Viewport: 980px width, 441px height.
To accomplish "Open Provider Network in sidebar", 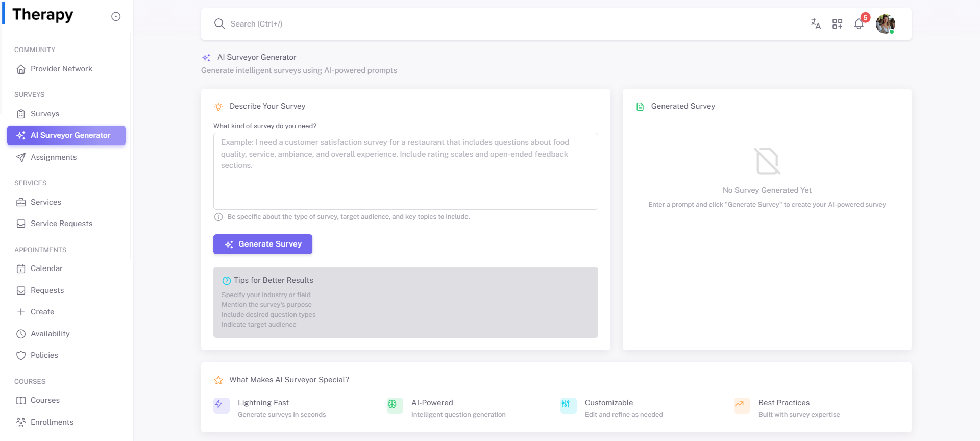I will click(61, 69).
